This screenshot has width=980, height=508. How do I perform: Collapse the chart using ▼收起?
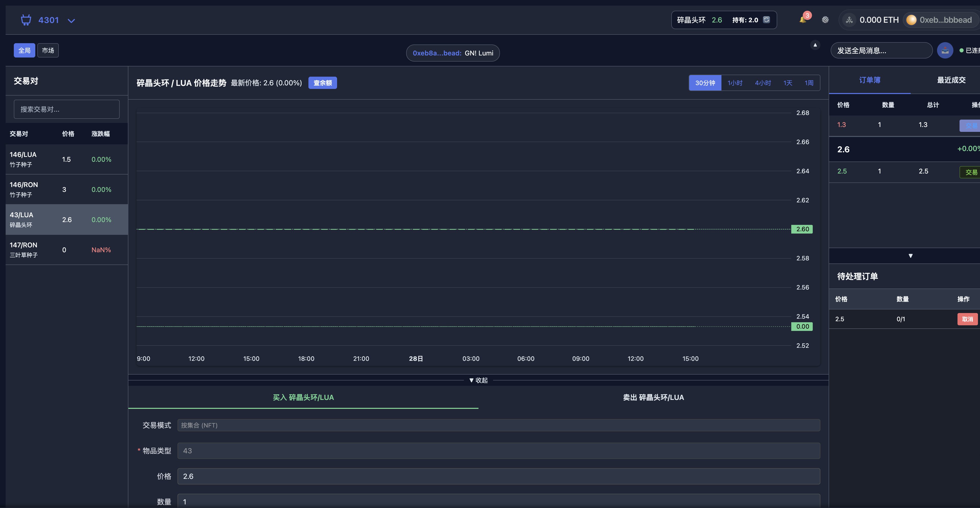pos(478,380)
